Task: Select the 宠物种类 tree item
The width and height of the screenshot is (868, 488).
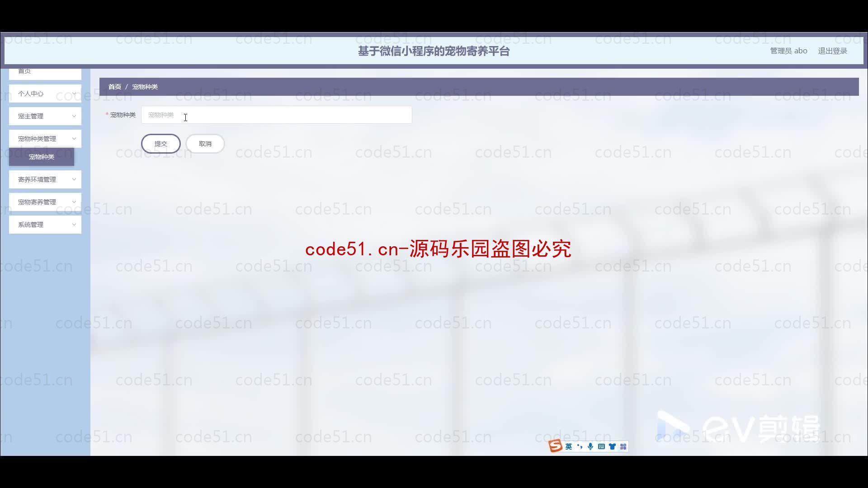Action: [x=41, y=156]
